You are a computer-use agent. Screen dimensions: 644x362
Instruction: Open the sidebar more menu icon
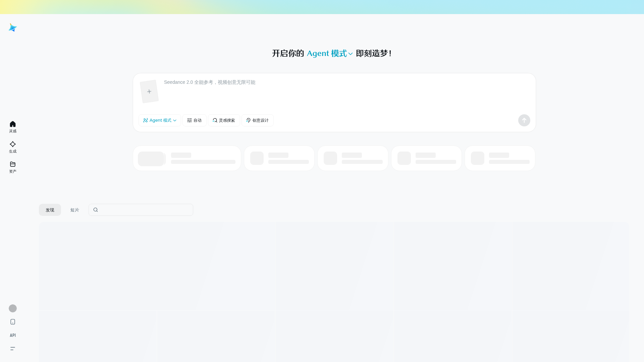[x=13, y=349]
